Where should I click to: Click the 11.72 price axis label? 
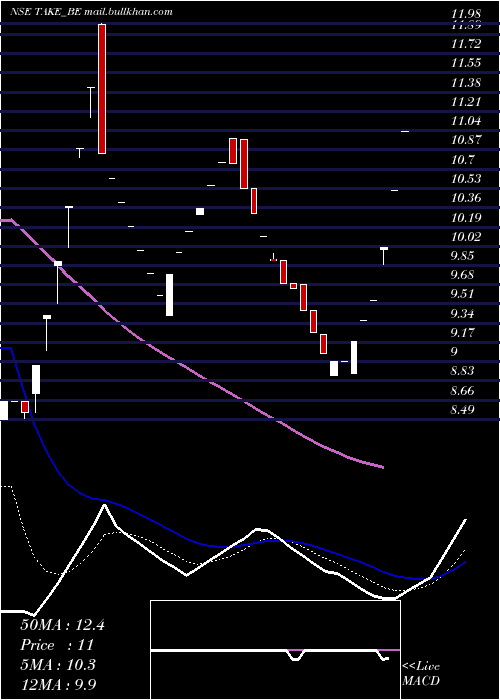pyautogui.click(x=467, y=43)
